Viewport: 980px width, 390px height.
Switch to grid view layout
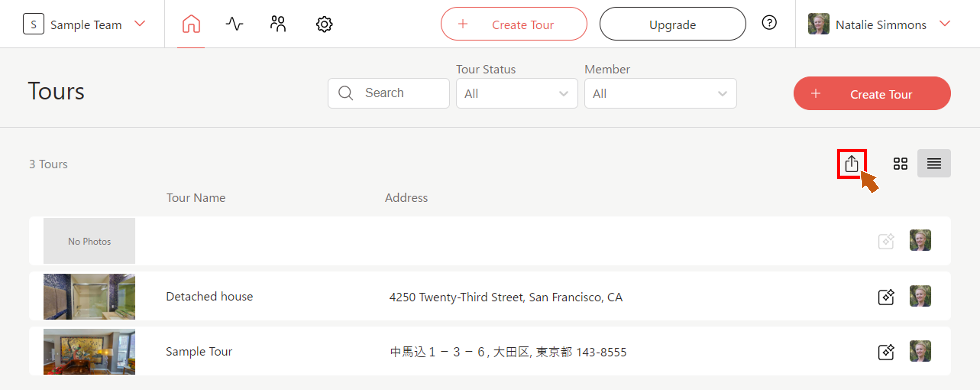pos(901,163)
